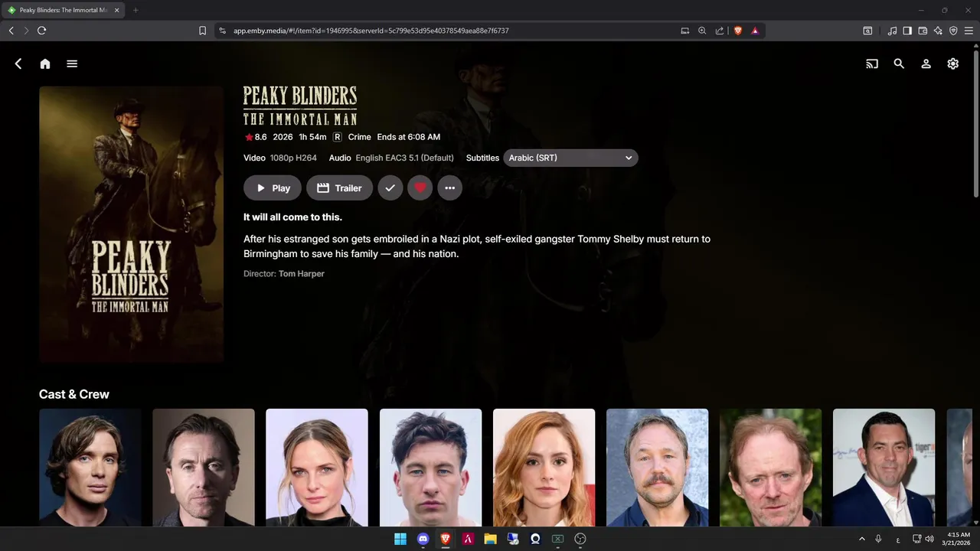Open Discord from the taskbar
The width and height of the screenshot is (980, 551).
tap(423, 539)
